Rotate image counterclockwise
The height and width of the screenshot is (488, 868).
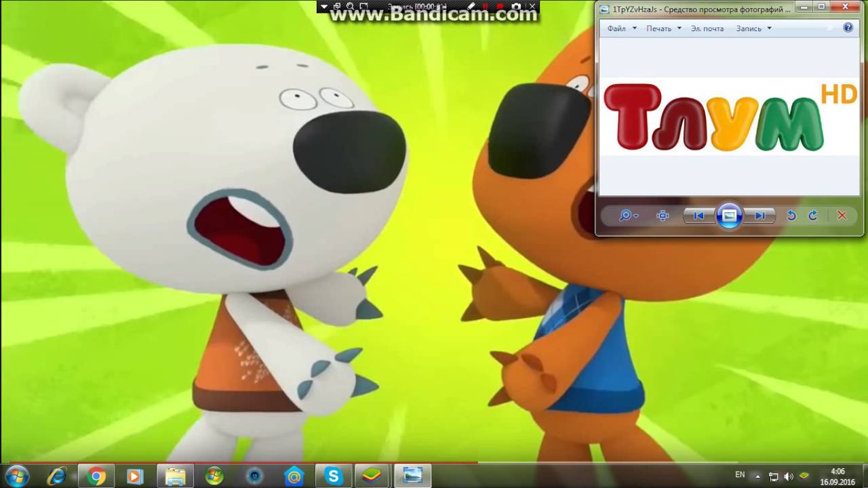(791, 216)
